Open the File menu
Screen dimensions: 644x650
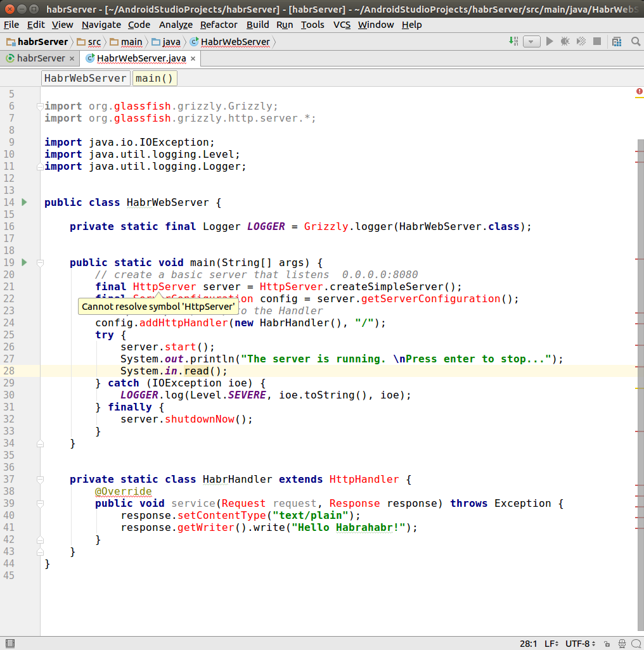click(11, 25)
